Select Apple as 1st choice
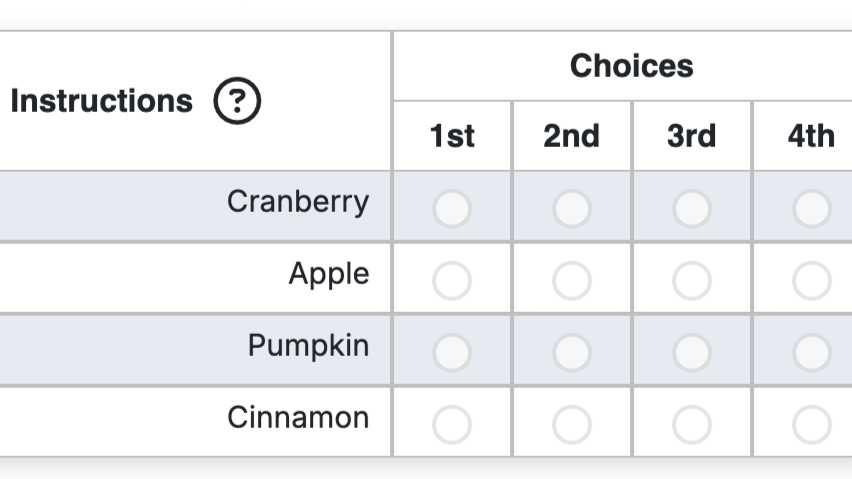852x479 pixels. pyautogui.click(x=452, y=281)
